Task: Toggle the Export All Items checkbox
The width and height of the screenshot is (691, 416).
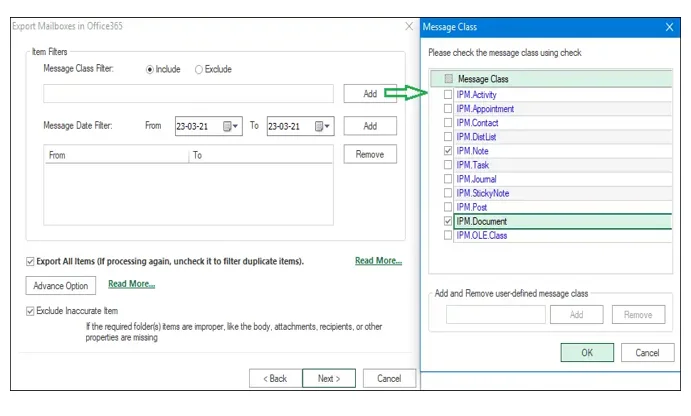Action: click(x=30, y=262)
